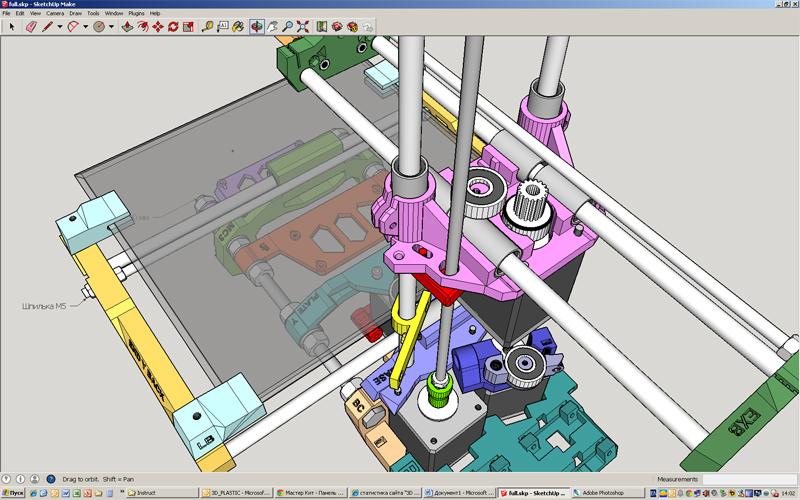Select the Text label tool

tap(222, 27)
